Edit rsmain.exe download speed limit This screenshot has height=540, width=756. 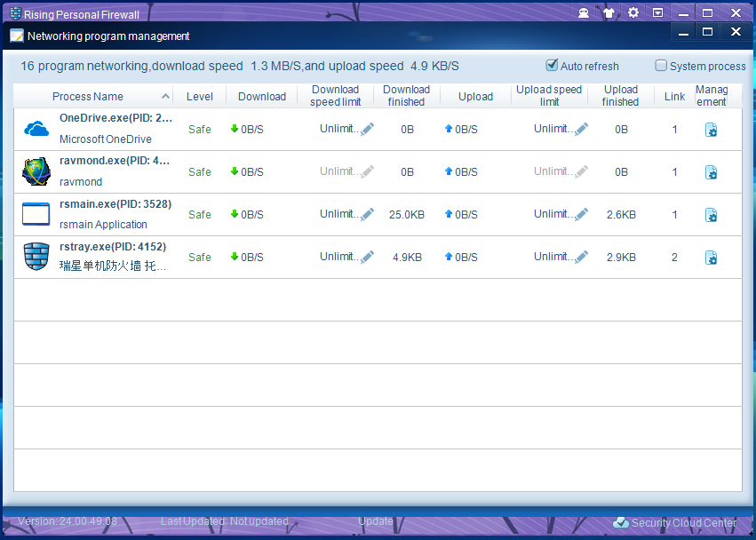pyautogui.click(x=368, y=213)
